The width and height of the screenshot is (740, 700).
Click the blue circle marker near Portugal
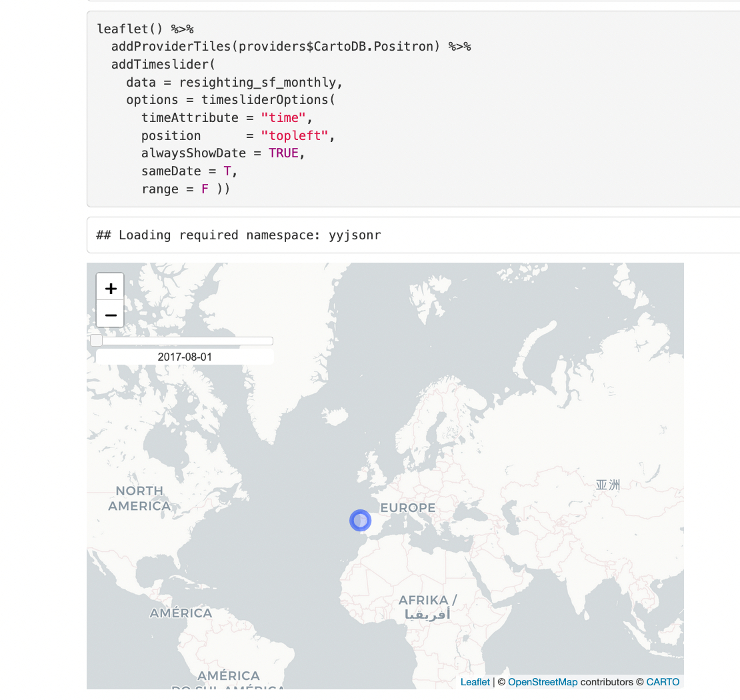tap(360, 520)
